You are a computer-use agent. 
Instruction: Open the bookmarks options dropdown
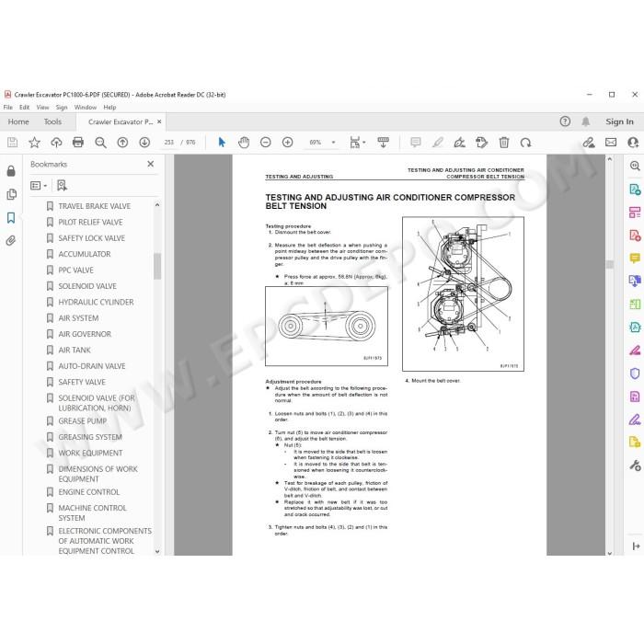(39, 186)
